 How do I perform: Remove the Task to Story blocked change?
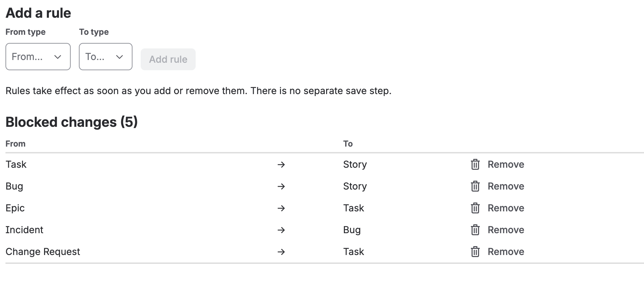498,164
